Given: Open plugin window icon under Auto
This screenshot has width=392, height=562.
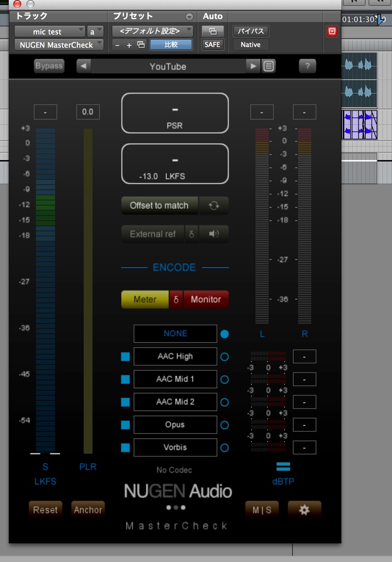Looking at the screenshot, I should click(213, 31).
